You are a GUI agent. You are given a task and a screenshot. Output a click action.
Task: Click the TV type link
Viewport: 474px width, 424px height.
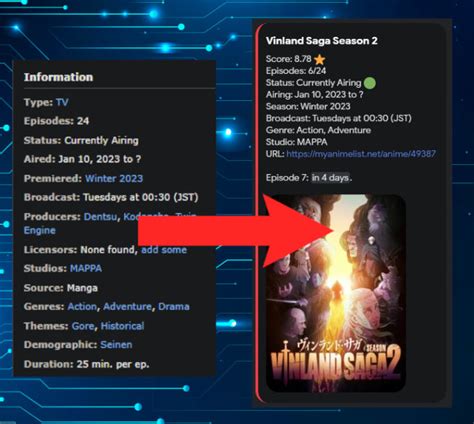[x=62, y=102]
